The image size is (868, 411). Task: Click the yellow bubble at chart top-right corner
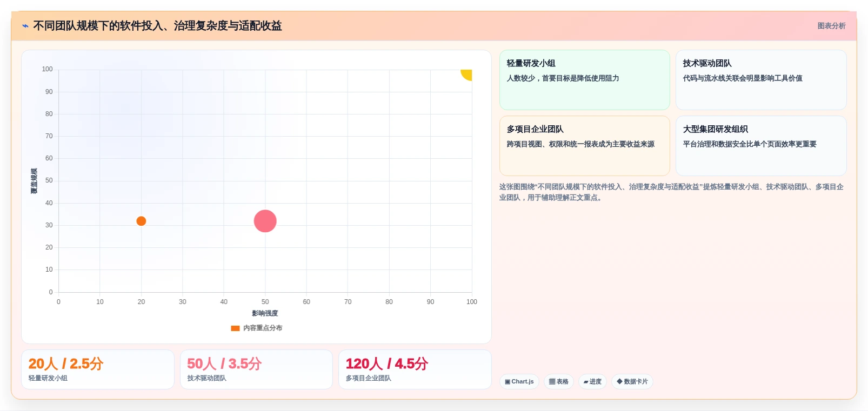(467, 75)
